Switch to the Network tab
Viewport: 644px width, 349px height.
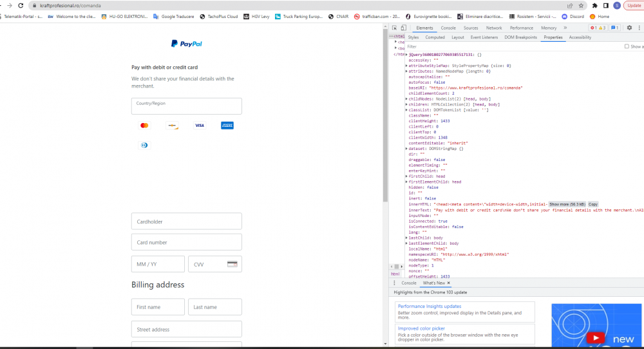(494, 28)
